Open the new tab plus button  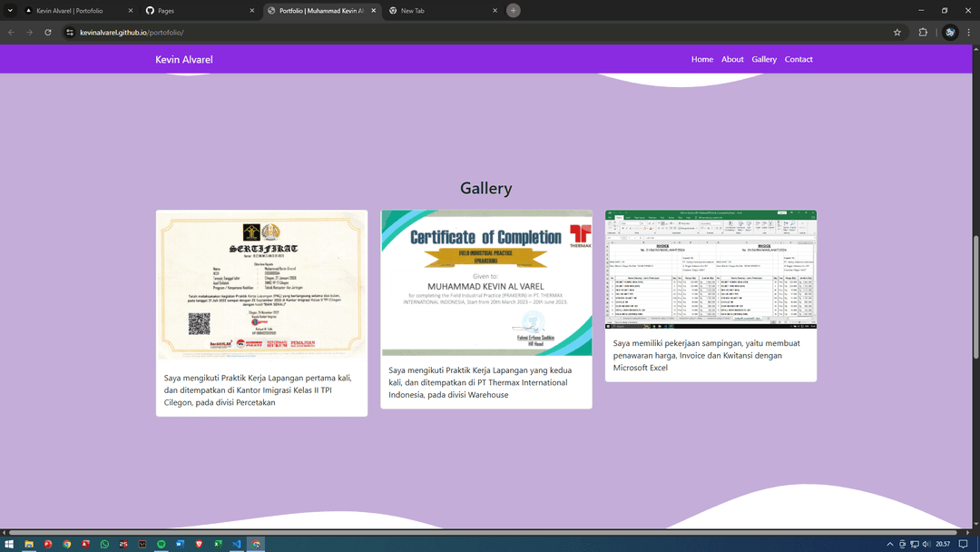[x=514, y=10]
